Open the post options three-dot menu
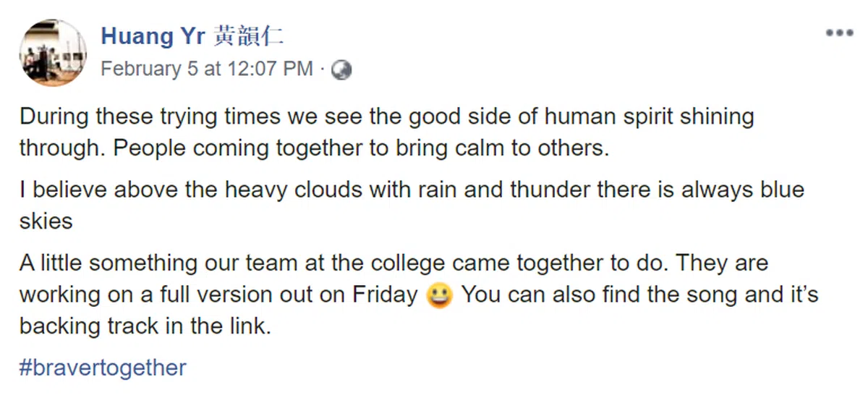 pos(839,33)
